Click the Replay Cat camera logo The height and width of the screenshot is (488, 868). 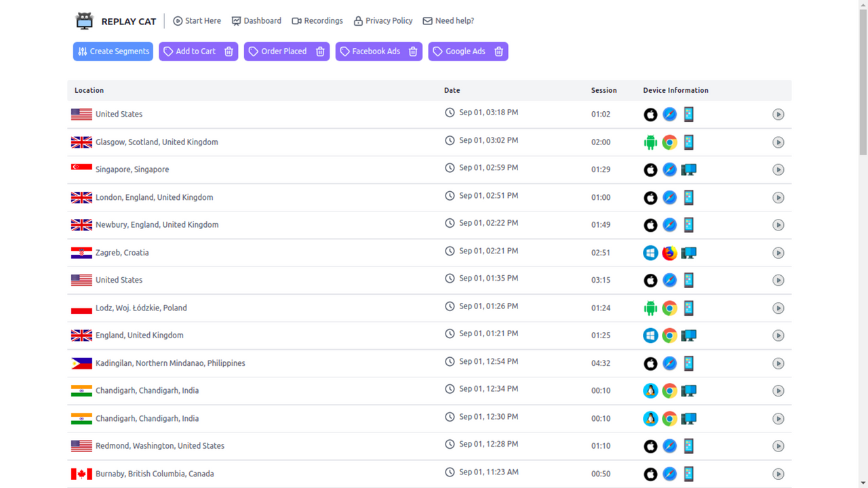click(84, 20)
